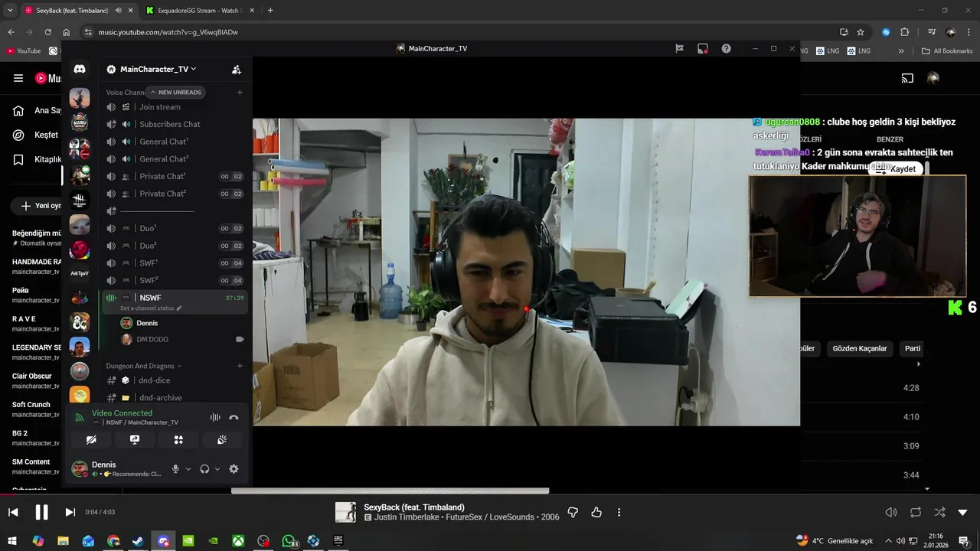Jump to the NEW UNREADS pill

(x=175, y=93)
